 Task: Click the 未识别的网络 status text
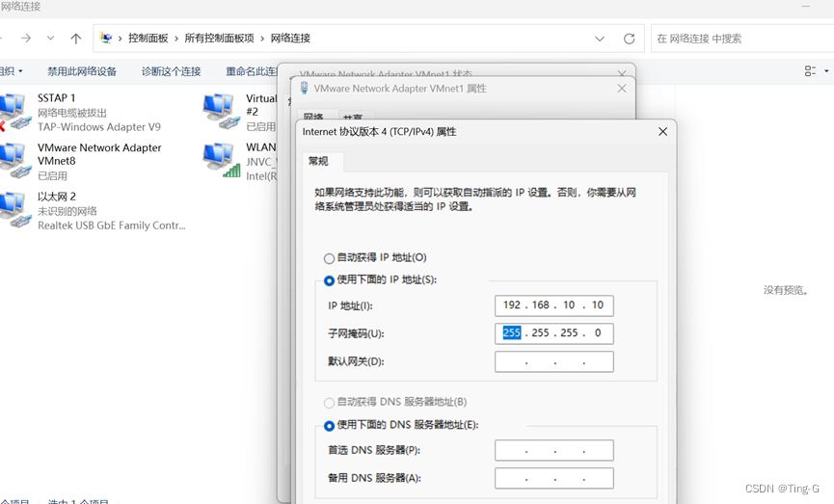[x=67, y=211]
